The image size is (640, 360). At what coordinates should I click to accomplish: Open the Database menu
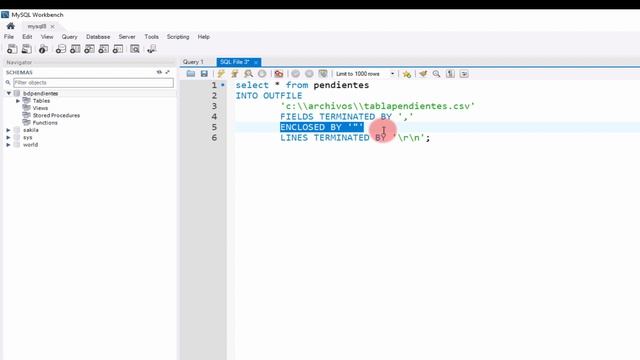pyautogui.click(x=98, y=37)
